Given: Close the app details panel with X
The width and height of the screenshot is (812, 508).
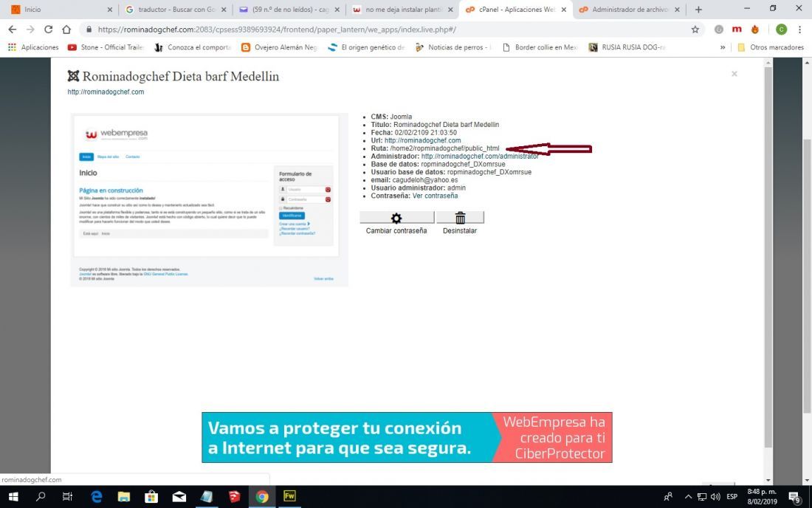Looking at the screenshot, I should tap(734, 74).
